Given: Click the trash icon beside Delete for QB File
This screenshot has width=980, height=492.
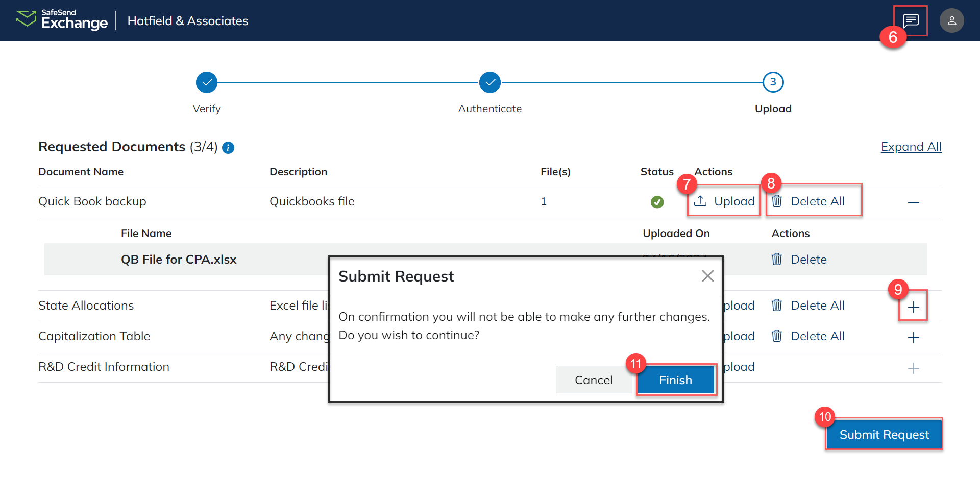Looking at the screenshot, I should point(776,259).
